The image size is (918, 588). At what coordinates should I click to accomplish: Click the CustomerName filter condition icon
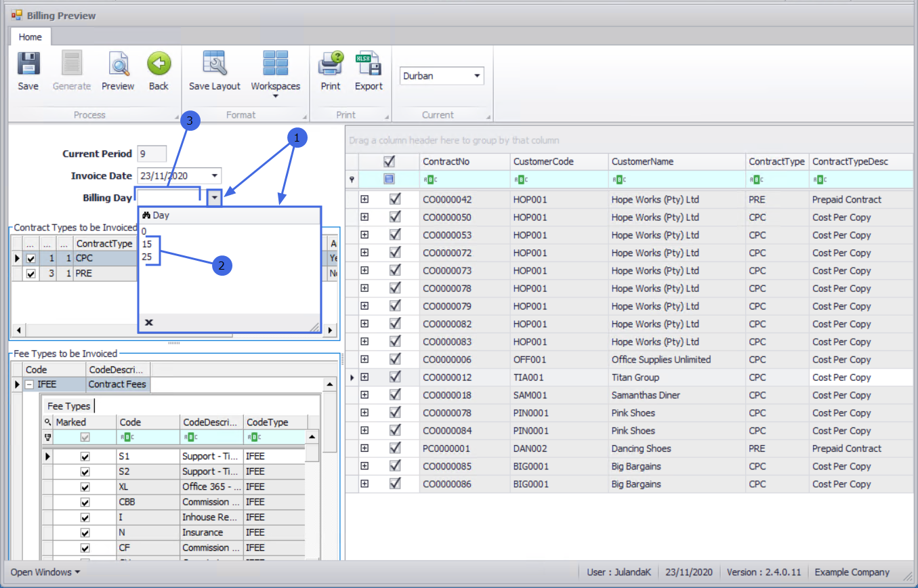(618, 180)
